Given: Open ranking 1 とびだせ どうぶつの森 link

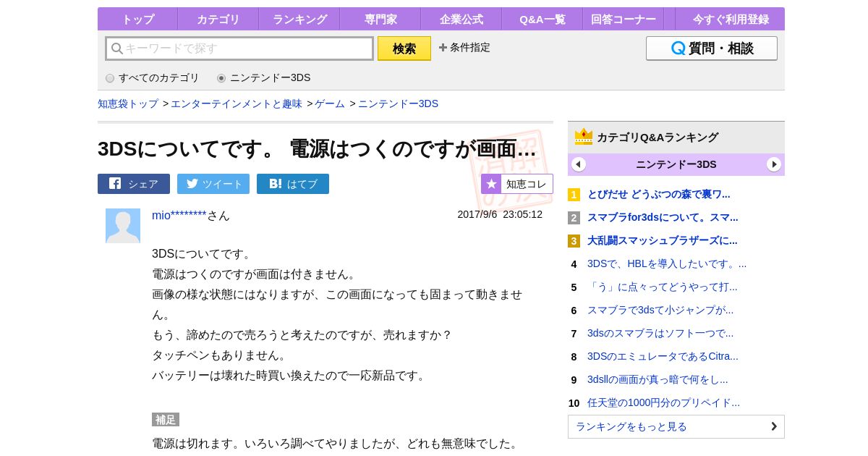Looking at the screenshot, I should [x=658, y=194].
